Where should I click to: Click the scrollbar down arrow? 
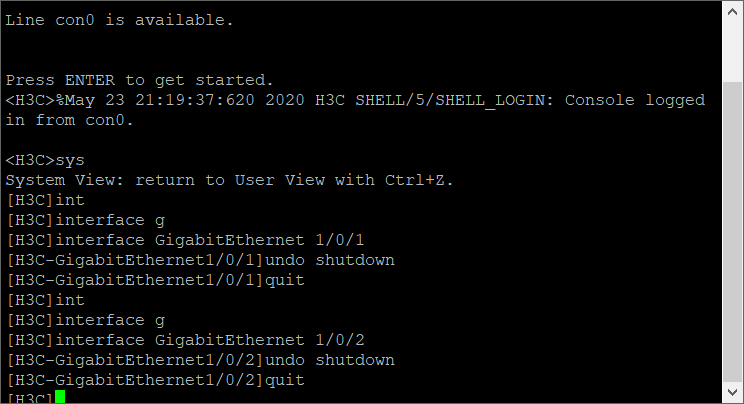(x=733, y=393)
